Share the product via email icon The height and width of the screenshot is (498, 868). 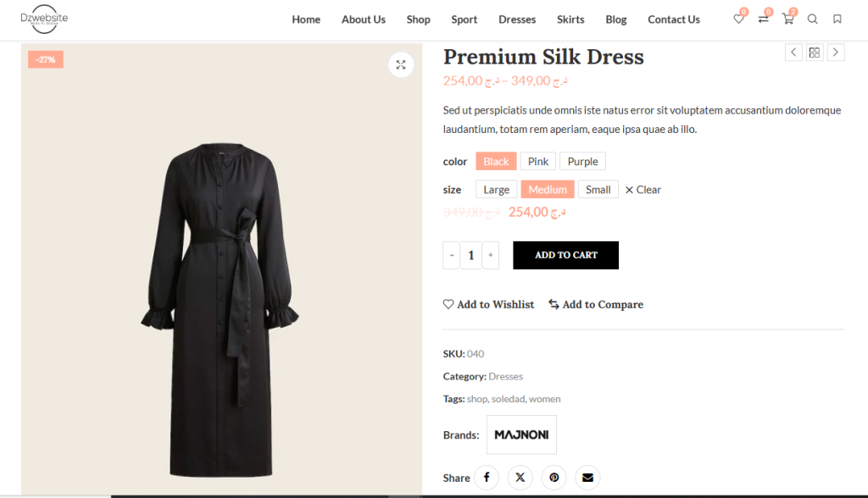coord(587,477)
